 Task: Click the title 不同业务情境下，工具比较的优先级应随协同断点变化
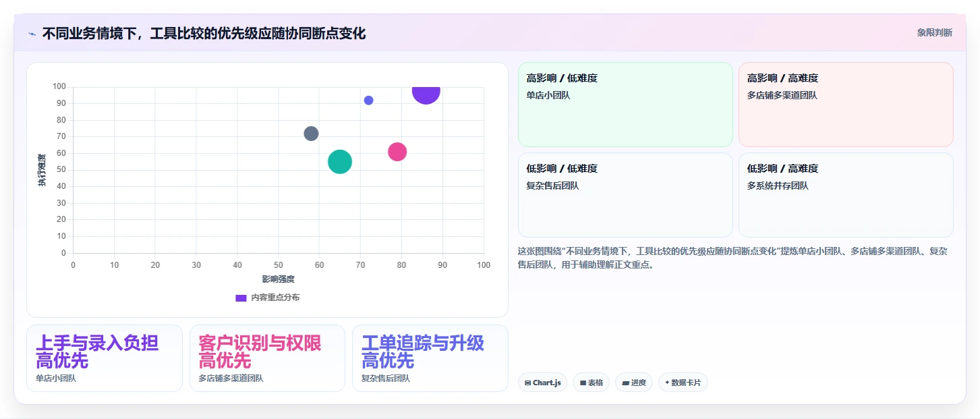click(x=204, y=33)
